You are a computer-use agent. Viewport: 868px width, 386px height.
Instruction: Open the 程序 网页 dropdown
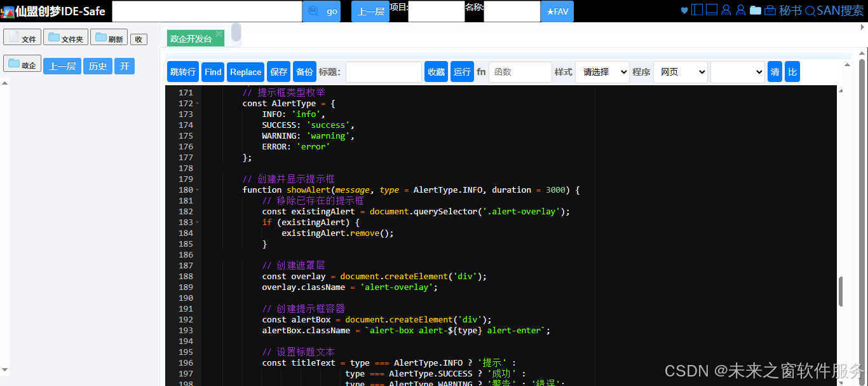(x=681, y=72)
